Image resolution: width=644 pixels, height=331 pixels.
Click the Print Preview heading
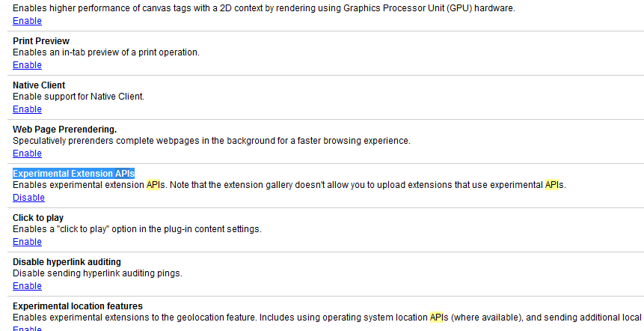tap(41, 40)
